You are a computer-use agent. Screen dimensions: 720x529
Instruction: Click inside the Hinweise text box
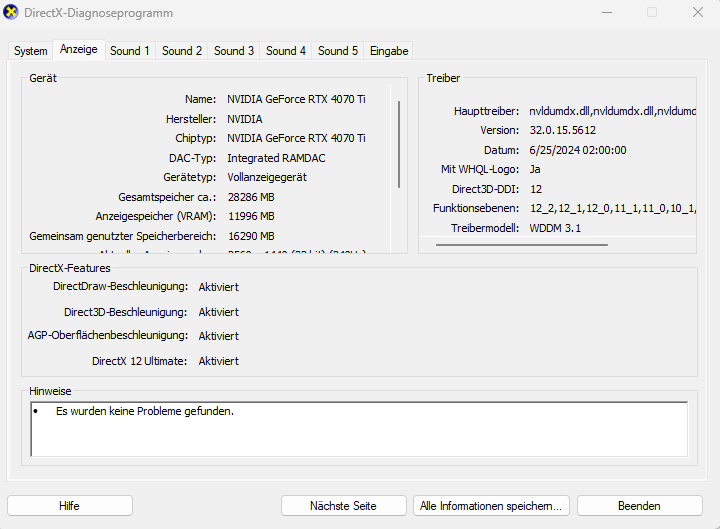pos(360,429)
